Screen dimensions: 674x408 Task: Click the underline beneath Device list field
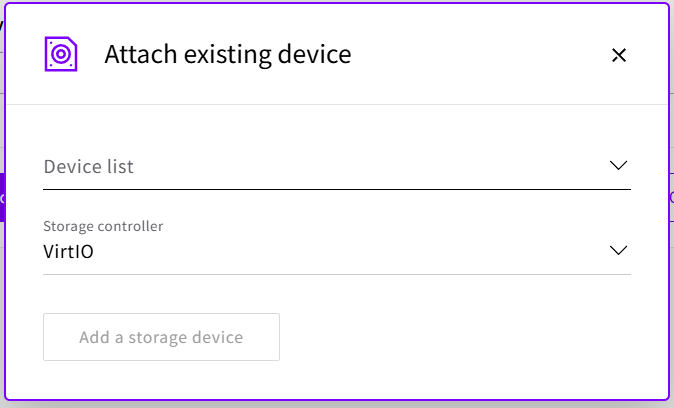(x=336, y=188)
